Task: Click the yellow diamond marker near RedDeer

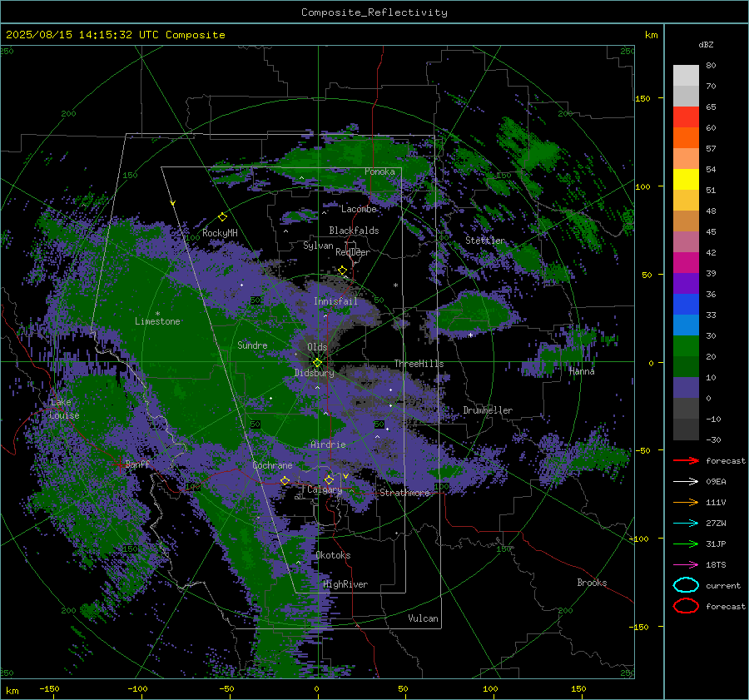Action: pyautogui.click(x=343, y=271)
